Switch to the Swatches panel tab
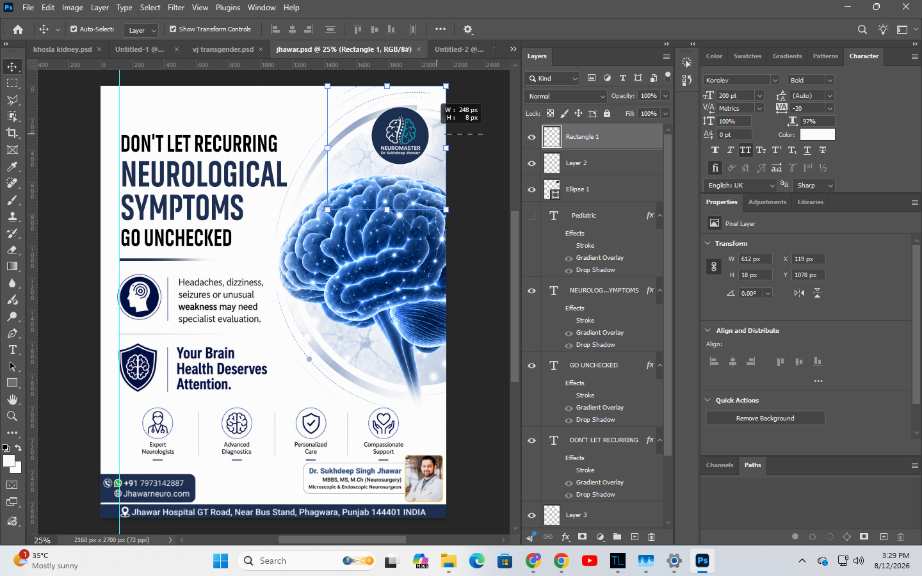The height and width of the screenshot is (576, 922). [x=747, y=56]
